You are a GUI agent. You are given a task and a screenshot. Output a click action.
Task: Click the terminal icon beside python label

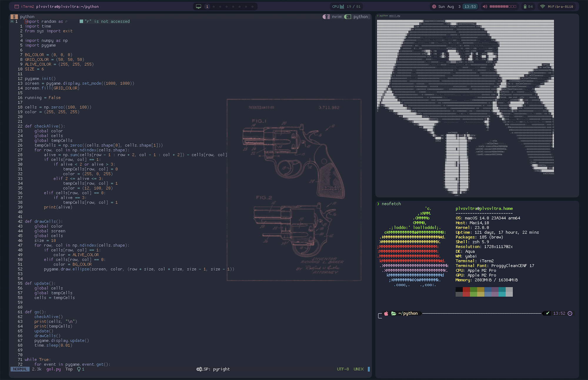click(348, 17)
